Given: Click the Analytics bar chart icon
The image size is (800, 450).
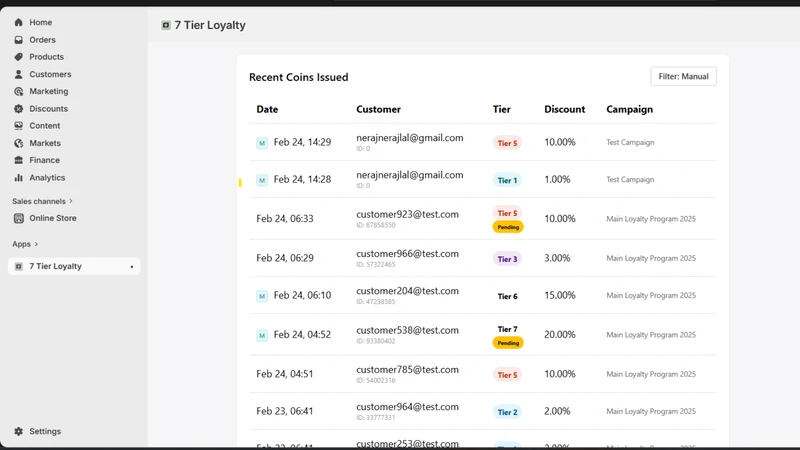Looking at the screenshot, I should click(19, 178).
